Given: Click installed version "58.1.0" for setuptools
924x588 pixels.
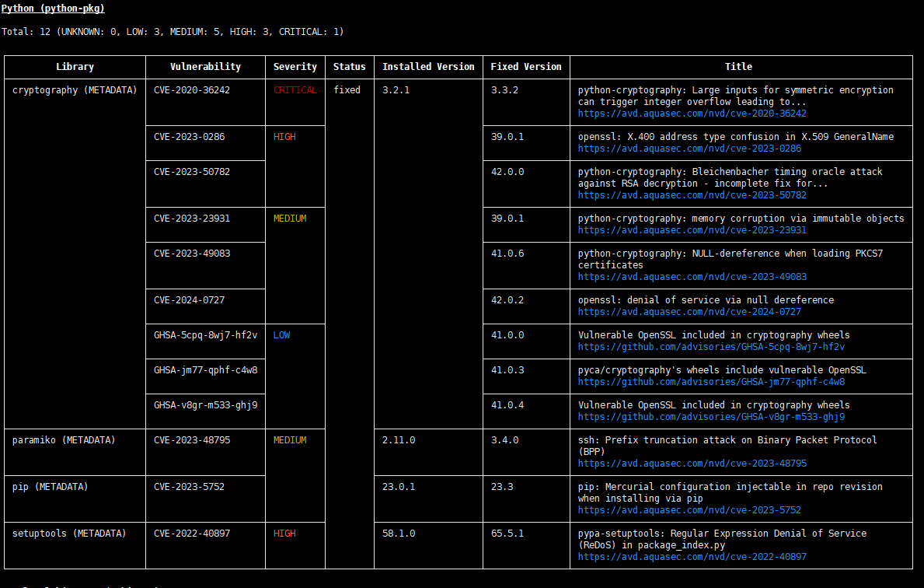Looking at the screenshot, I should [399, 533].
